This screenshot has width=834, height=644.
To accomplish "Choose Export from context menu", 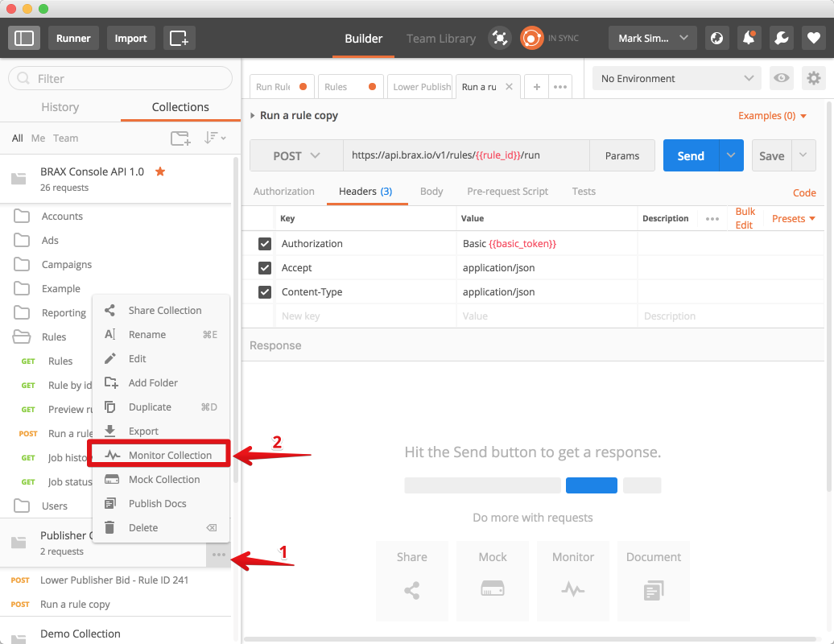I will pos(161,431).
